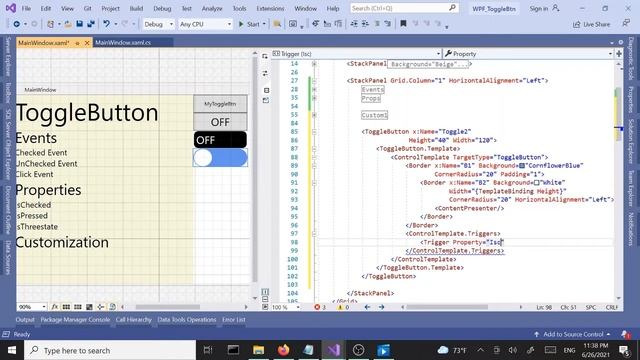Click the warnings indicator showing 0

click(343, 307)
